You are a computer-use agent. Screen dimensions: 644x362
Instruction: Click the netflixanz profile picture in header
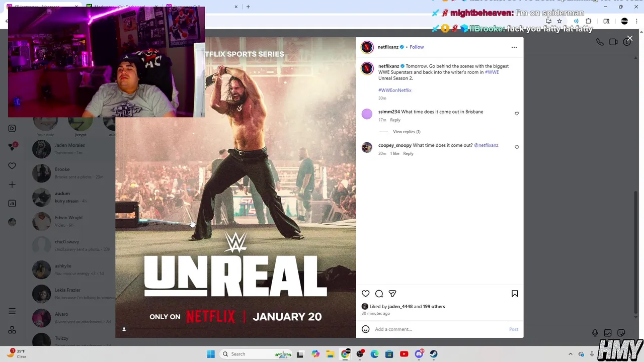point(367,47)
